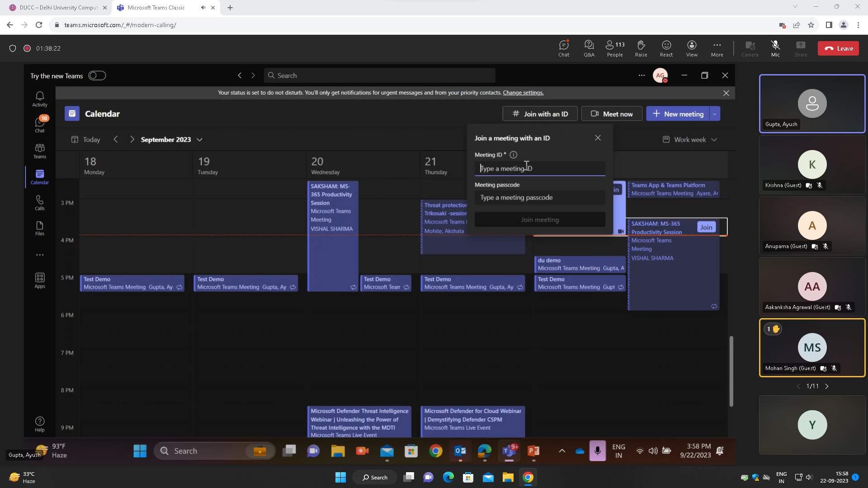
Task: Leave the meeting
Action: click(838, 48)
